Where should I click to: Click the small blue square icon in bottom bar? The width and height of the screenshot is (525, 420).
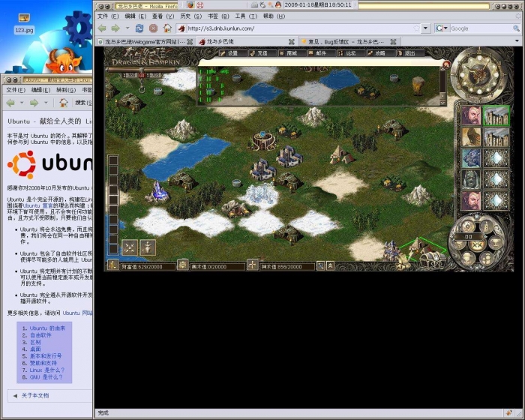(x=321, y=266)
